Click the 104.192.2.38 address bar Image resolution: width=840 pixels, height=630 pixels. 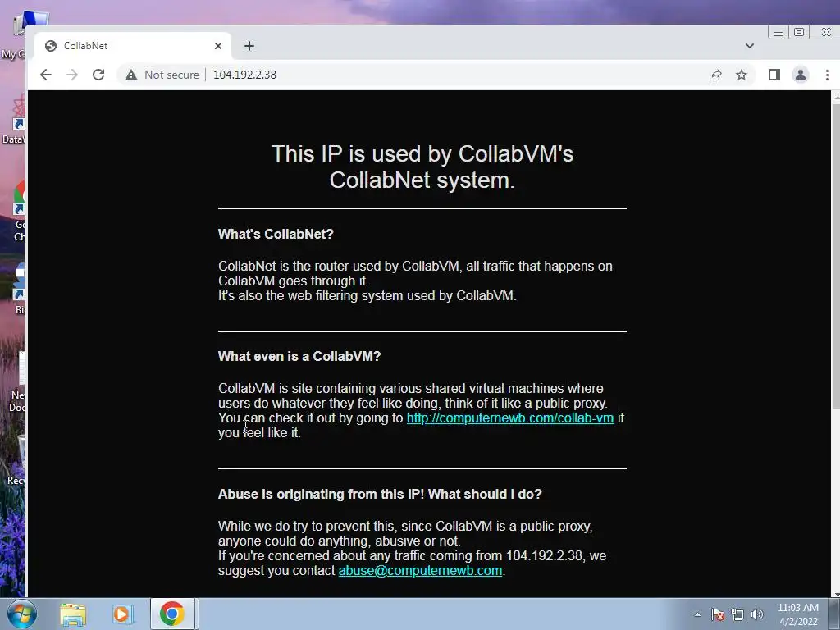244,75
